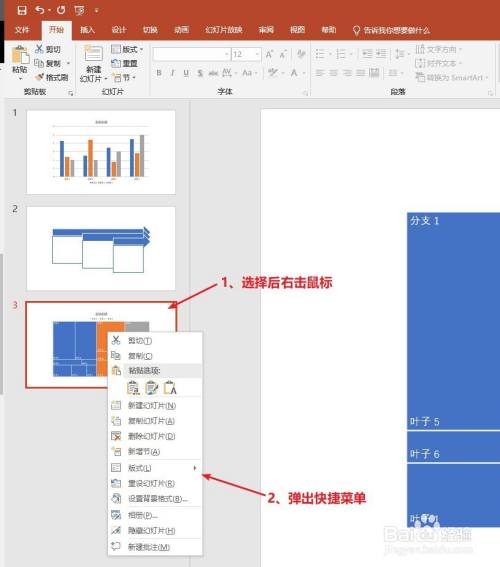Switch to the 插入 ribbon tab
Screen dimensions: 500x567
coord(87,30)
